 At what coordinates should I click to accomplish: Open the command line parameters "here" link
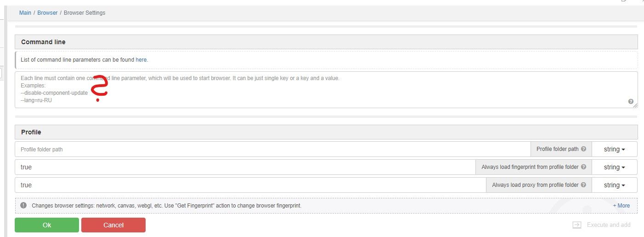[x=141, y=60]
